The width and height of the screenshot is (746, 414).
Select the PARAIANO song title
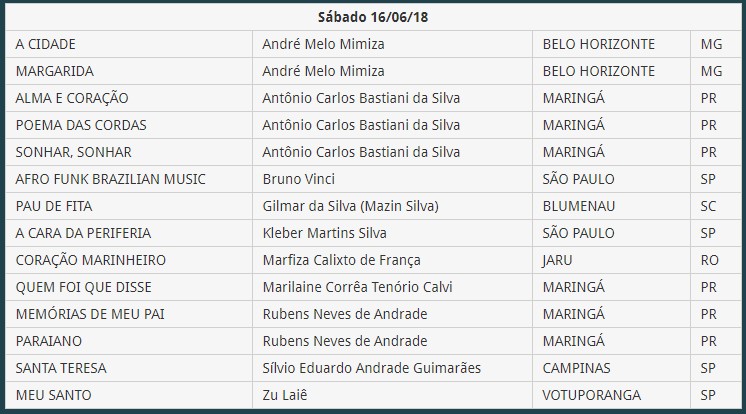coord(49,341)
